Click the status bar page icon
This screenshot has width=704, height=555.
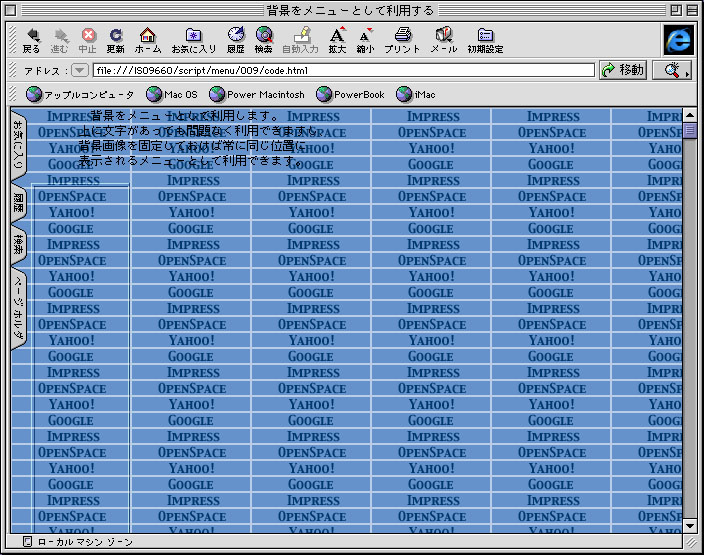click(27, 542)
